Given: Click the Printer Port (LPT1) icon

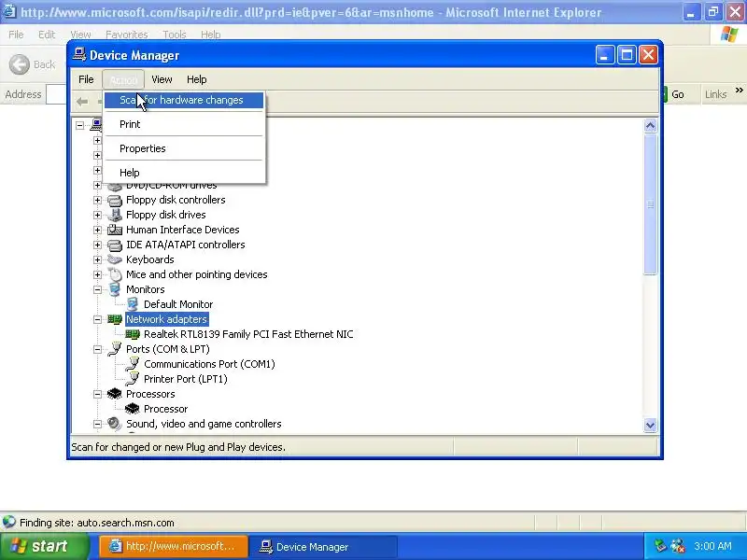Looking at the screenshot, I should [x=133, y=379].
